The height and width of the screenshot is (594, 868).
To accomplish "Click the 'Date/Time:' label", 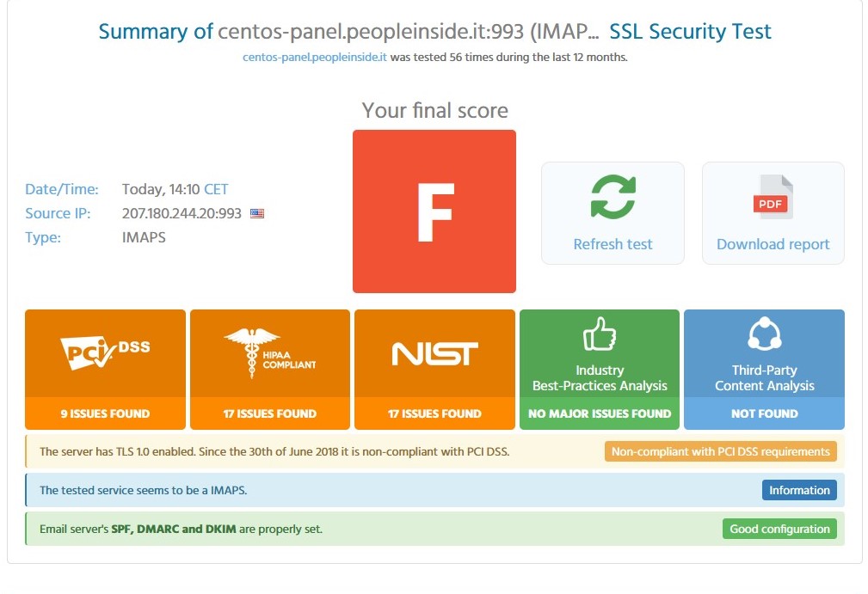I will point(61,189).
